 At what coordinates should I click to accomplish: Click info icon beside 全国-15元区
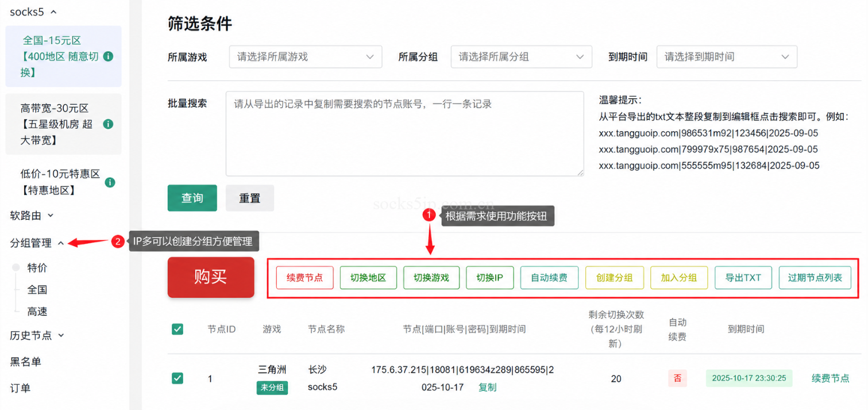pyautogui.click(x=108, y=56)
